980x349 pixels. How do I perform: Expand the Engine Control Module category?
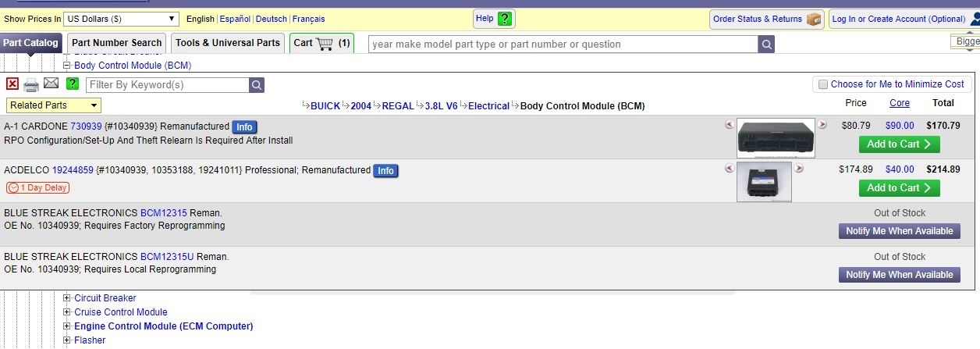point(67,326)
